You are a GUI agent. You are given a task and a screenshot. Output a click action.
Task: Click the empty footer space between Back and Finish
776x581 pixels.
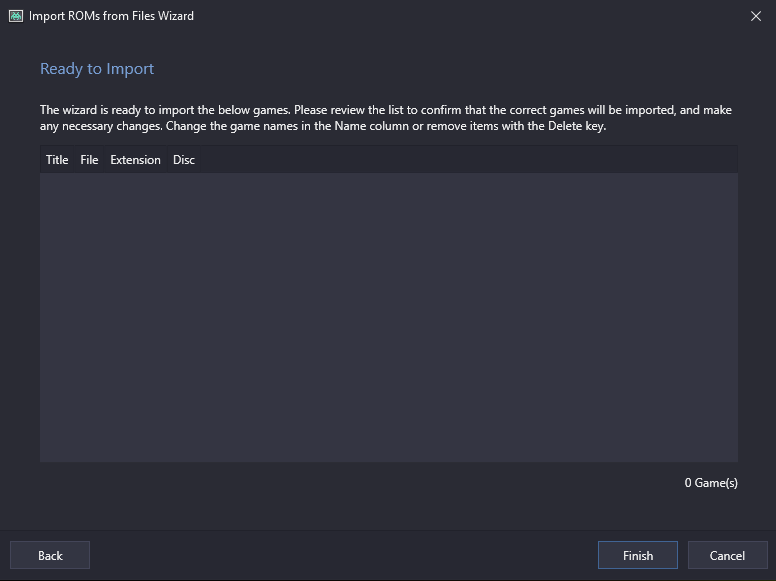tap(344, 555)
